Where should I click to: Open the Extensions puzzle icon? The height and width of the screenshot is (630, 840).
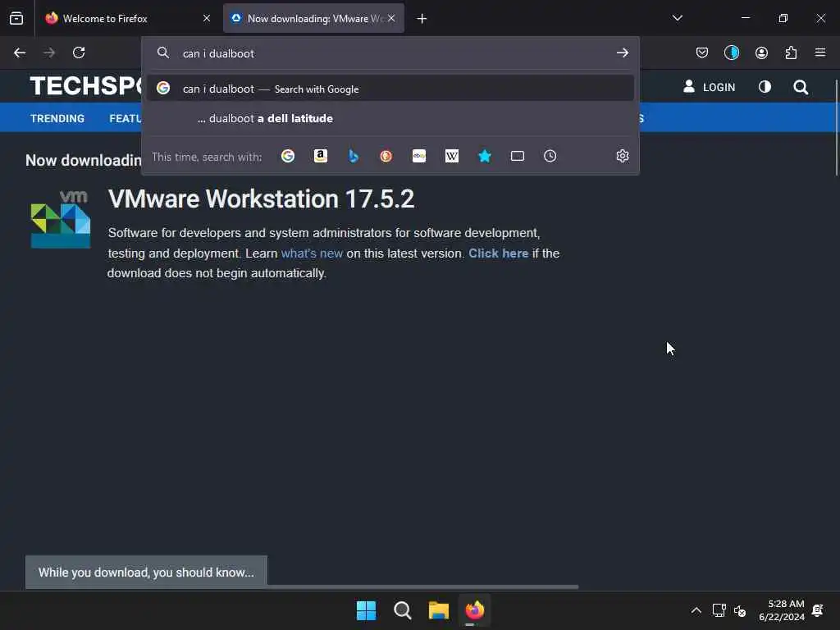[791, 52]
